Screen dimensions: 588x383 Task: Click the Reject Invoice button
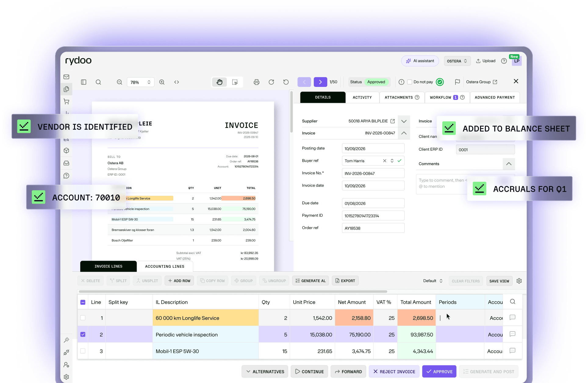[x=394, y=371]
